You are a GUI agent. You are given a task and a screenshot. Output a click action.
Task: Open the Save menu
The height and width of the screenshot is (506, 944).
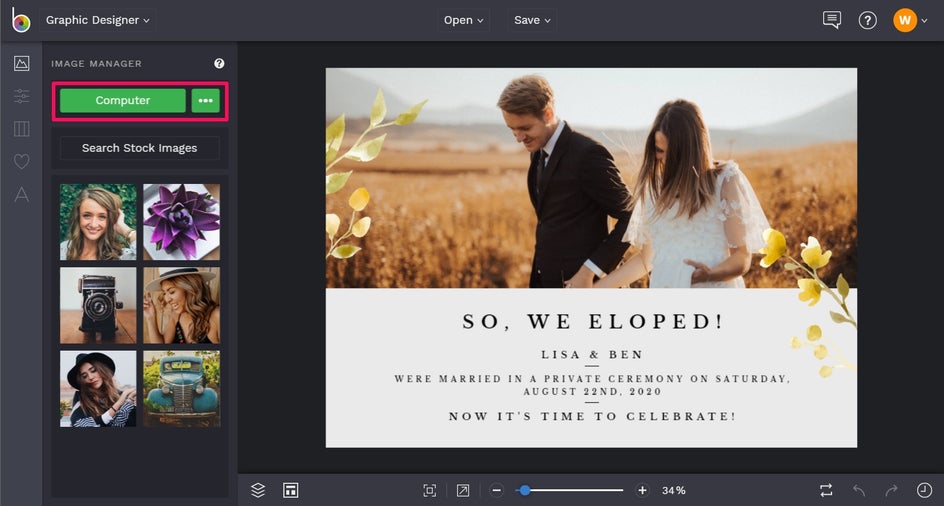[532, 20]
